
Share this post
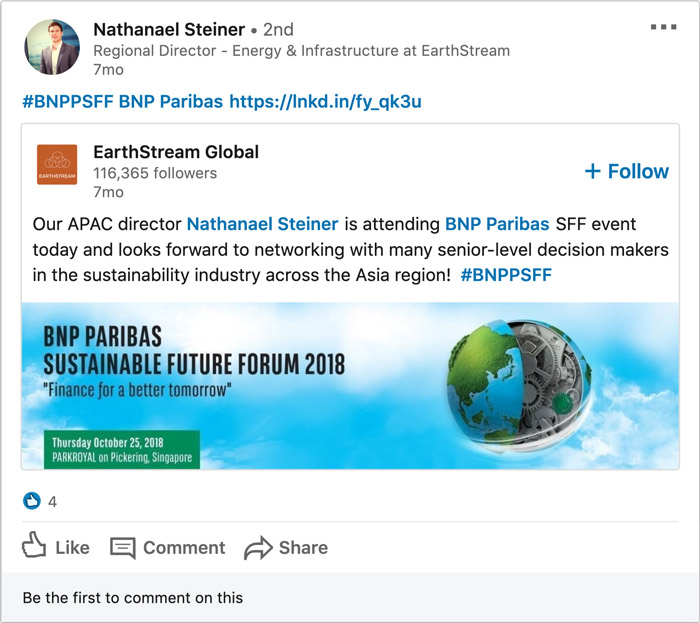tap(286, 548)
